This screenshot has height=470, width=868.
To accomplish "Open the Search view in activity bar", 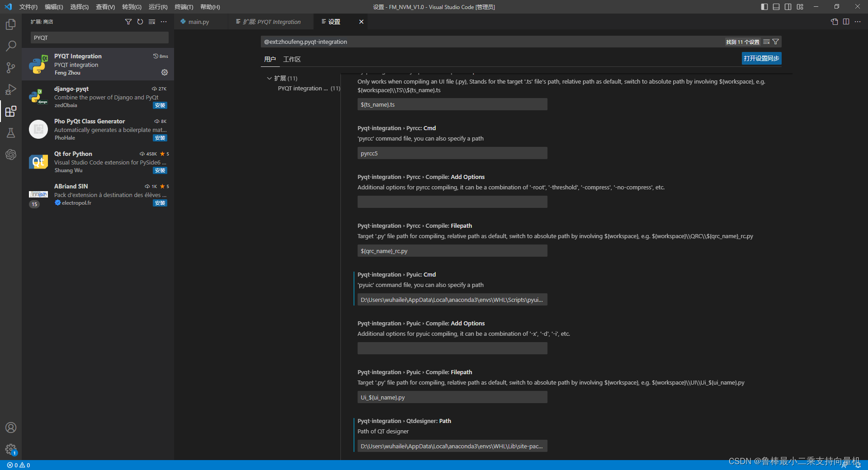I will (11, 46).
